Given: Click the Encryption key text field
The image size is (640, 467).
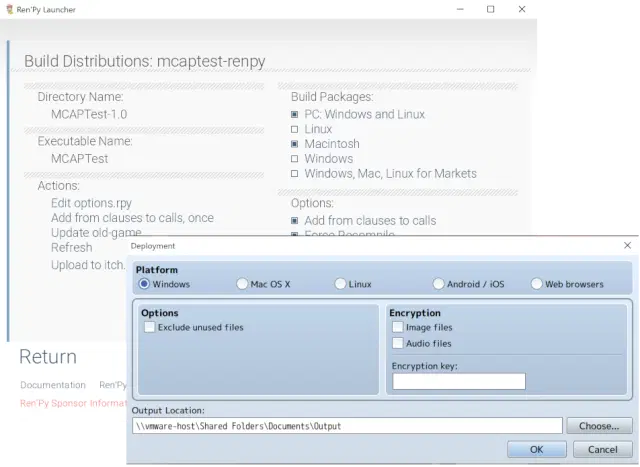Looking at the screenshot, I should 458,381.
